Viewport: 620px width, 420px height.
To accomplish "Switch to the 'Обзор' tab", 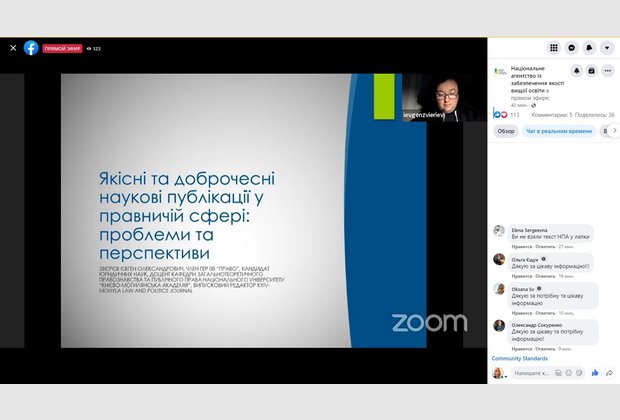I will click(x=506, y=131).
